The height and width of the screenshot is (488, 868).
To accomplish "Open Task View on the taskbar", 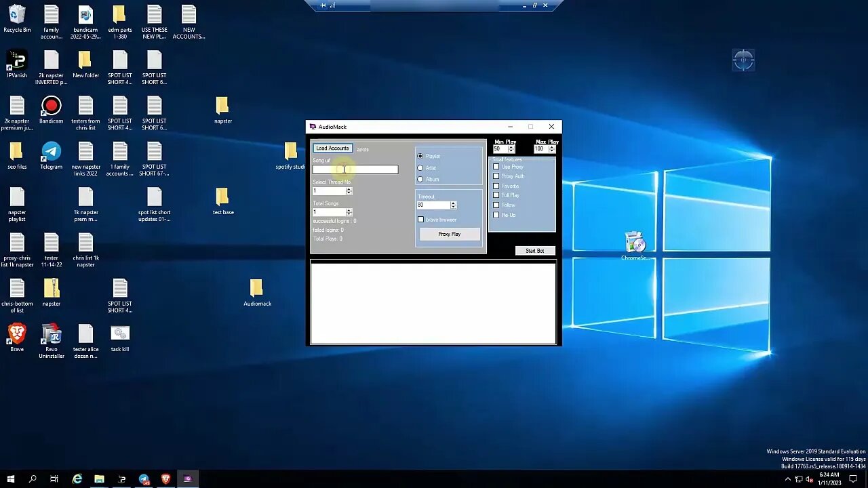I will 54,479.
